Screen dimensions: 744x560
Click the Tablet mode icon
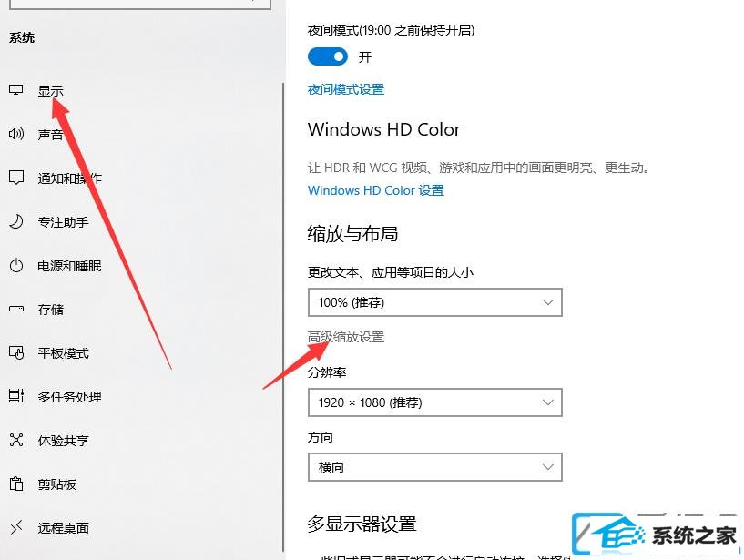16,352
